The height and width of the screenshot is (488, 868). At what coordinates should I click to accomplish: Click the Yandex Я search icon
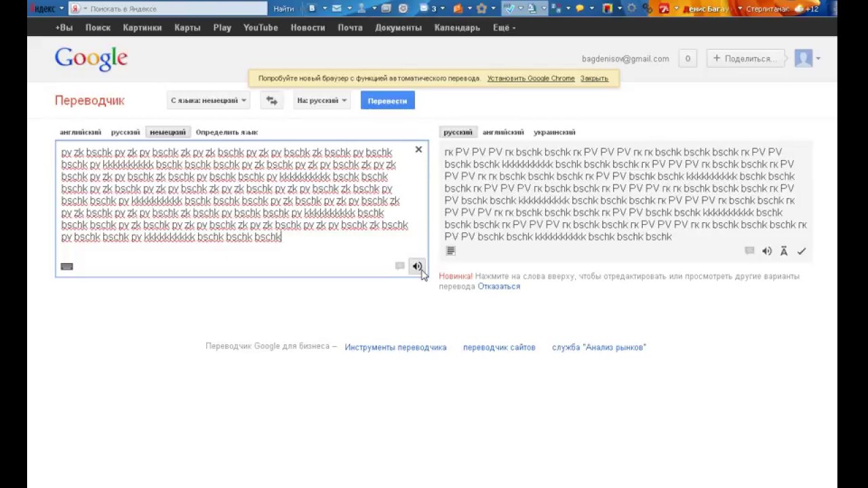pyautogui.click(x=76, y=9)
